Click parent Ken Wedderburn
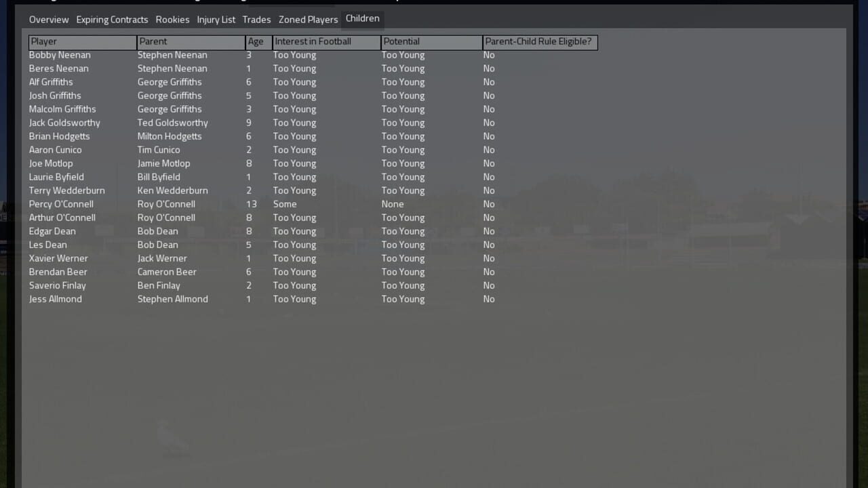Screen dimensions: 868x488 click(x=173, y=190)
